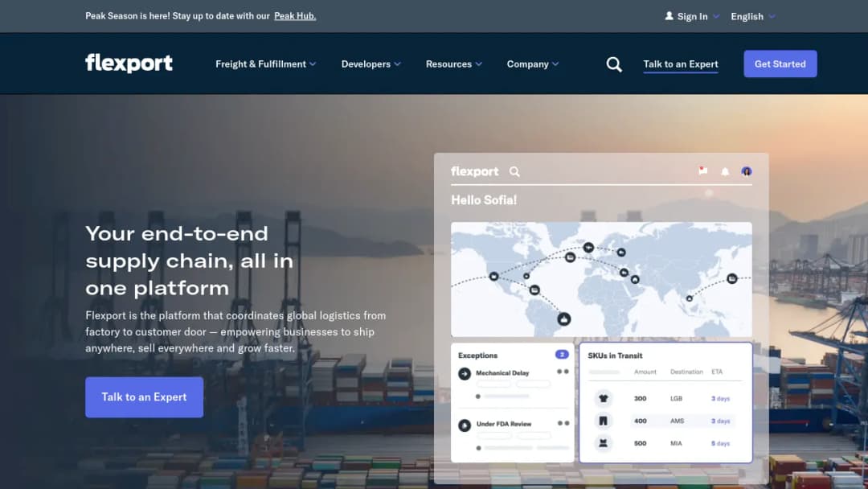Click the Talk to an Expert link in the navbar
The width and height of the screenshot is (868, 489).
[681, 64]
